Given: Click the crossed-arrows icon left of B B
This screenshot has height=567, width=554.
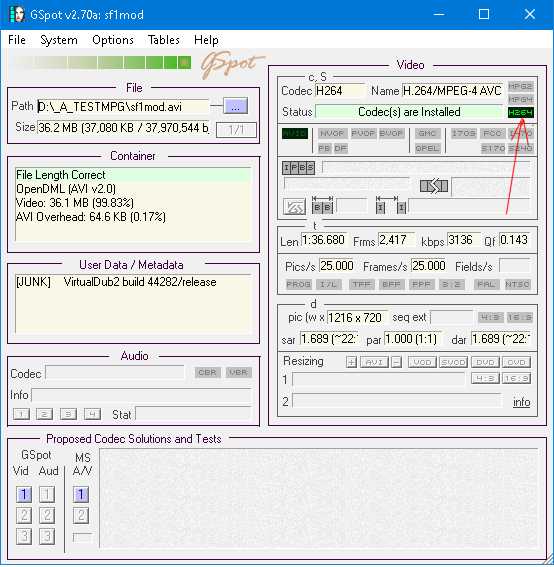Looking at the screenshot, I should (x=294, y=208).
